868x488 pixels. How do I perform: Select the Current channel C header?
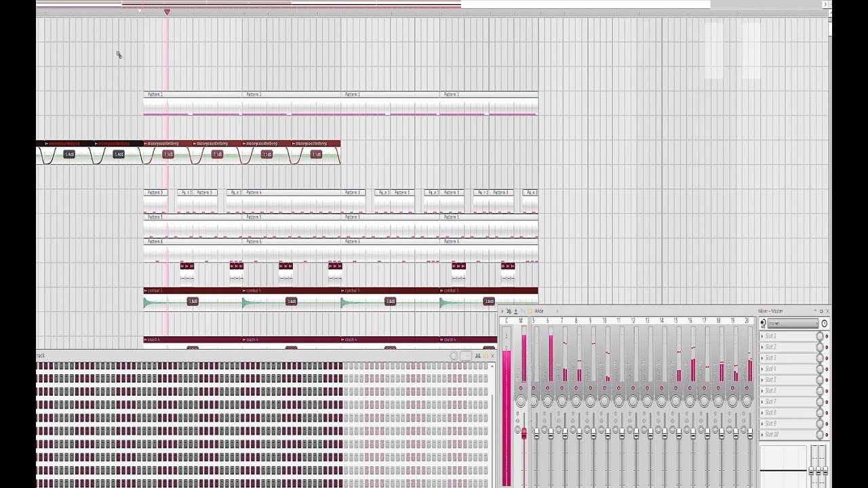pos(507,321)
